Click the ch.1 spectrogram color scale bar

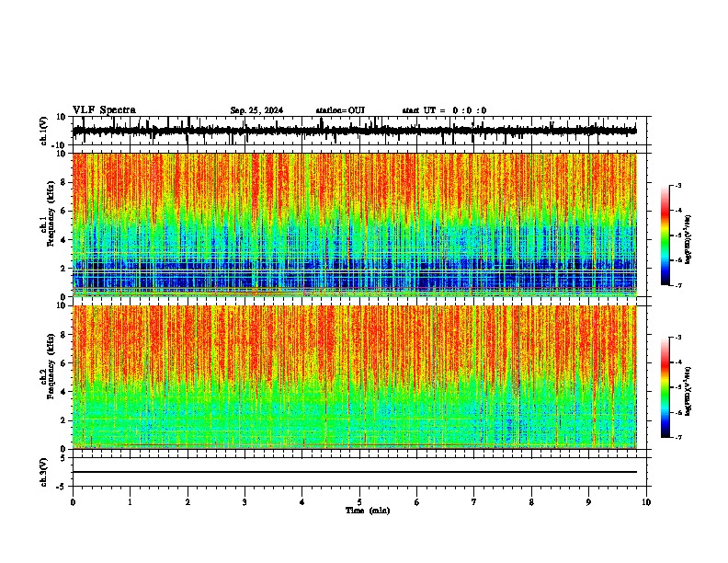pyautogui.click(x=665, y=236)
